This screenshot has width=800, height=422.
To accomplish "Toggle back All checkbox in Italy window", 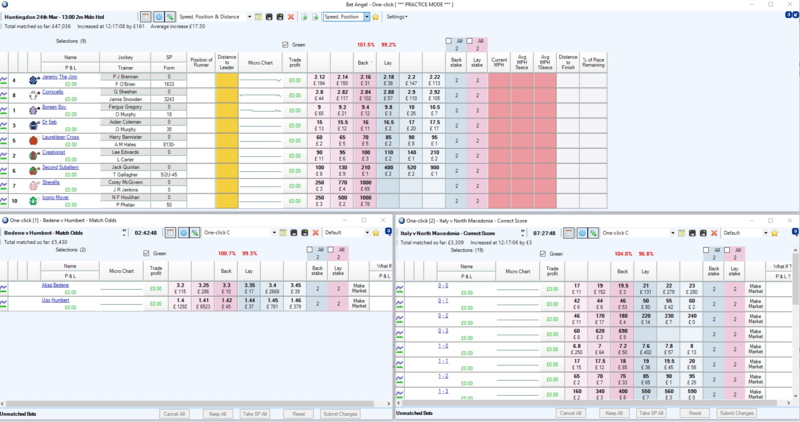I will pyautogui.click(x=706, y=250).
